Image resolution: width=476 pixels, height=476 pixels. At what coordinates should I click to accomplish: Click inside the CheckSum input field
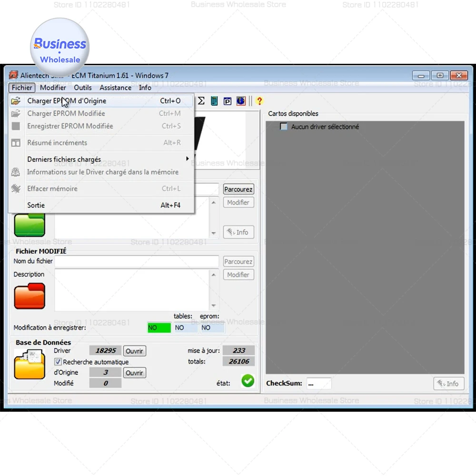(318, 383)
